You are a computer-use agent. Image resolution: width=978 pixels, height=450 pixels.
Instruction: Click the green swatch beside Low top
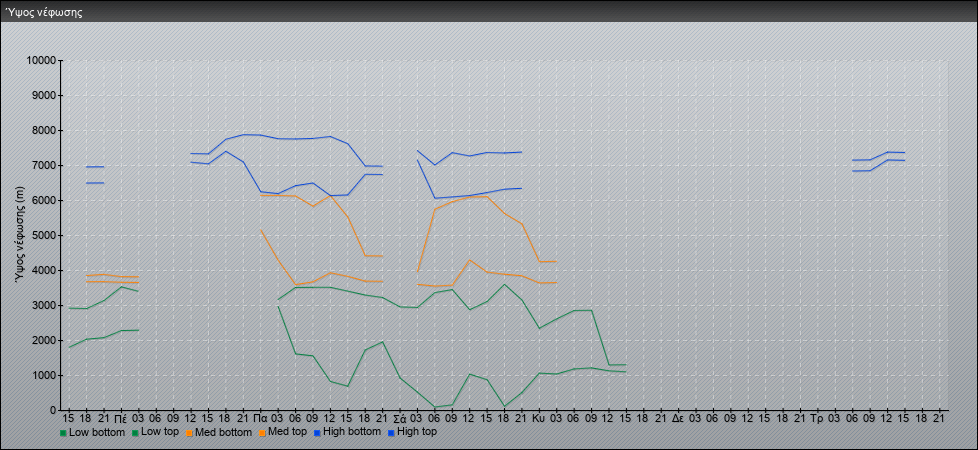point(135,433)
